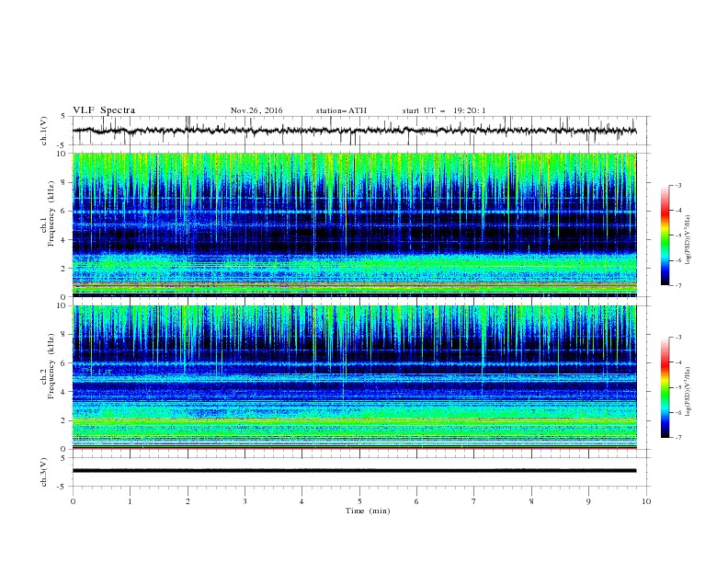The height and width of the screenshot is (563, 728).
Task: Click the "-7" label on ch.1 color bar
Action: tap(677, 286)
